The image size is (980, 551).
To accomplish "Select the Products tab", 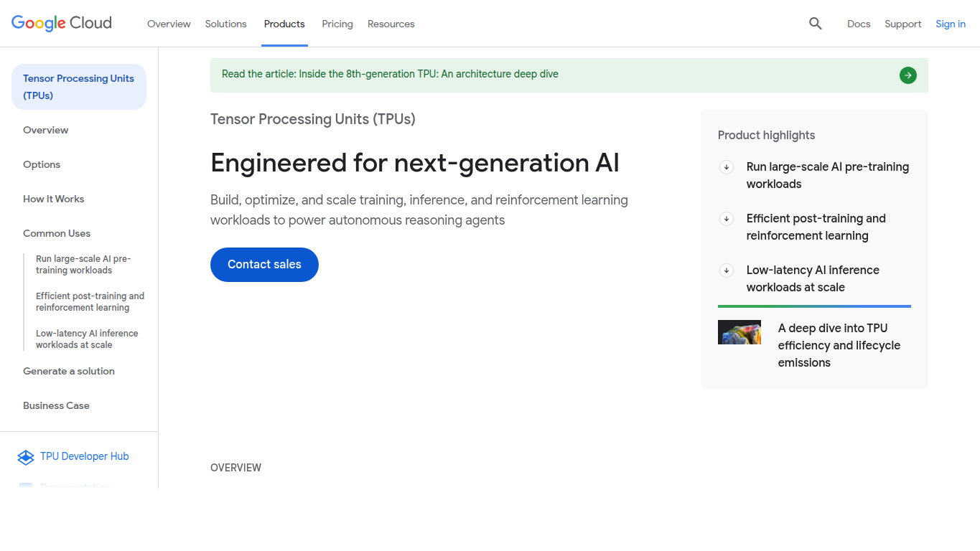I will click(284, 24).
